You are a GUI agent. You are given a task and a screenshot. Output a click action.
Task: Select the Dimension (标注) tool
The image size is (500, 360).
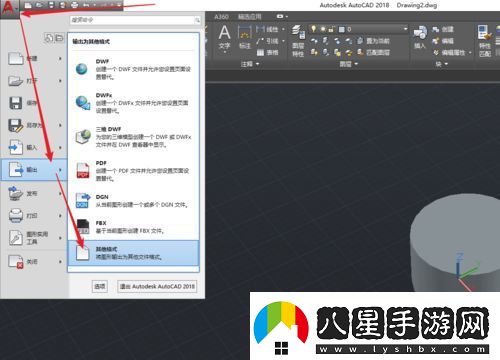(x=245, y=37)
